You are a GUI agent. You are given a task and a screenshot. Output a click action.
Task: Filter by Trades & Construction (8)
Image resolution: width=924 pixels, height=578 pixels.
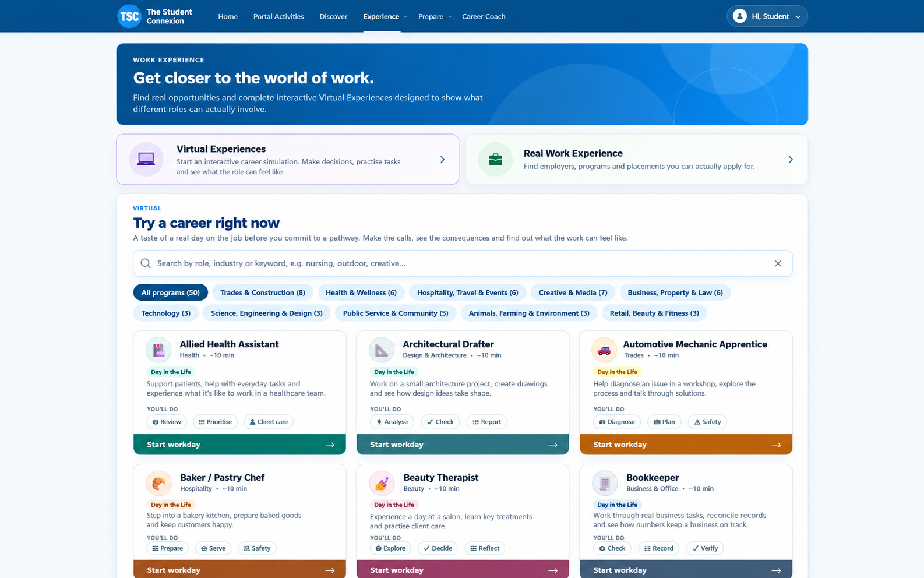[263, 292]
